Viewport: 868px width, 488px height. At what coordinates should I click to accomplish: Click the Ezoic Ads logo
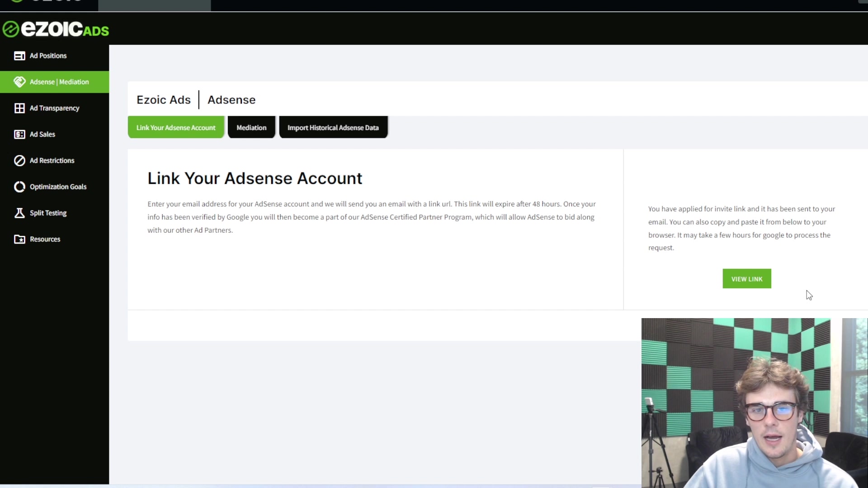pos(56,29)
